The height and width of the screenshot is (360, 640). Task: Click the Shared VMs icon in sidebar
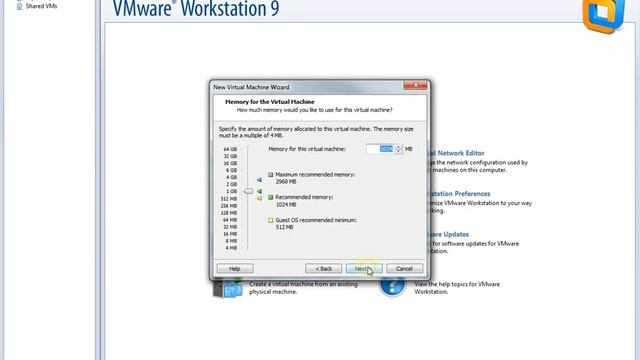click(x=19, y=6)
